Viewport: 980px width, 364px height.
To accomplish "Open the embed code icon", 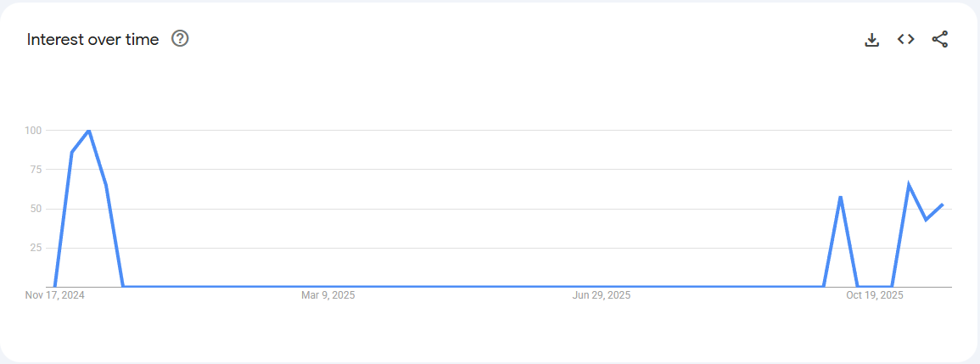I will (x=905, y=39).
